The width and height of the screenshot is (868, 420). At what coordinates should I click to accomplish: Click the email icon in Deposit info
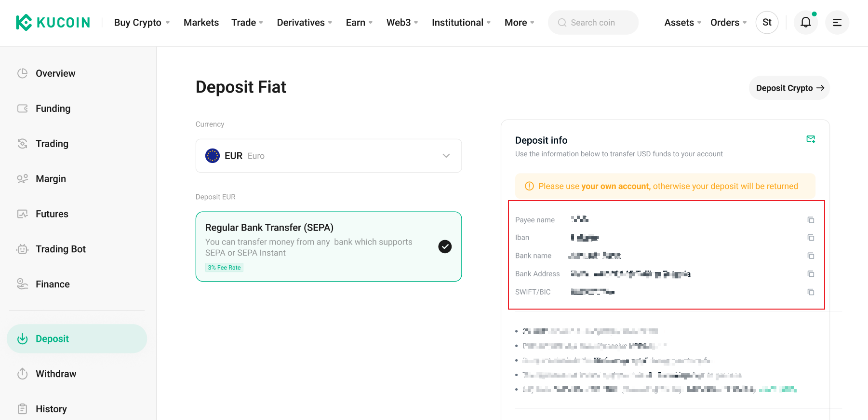(811, 139)
